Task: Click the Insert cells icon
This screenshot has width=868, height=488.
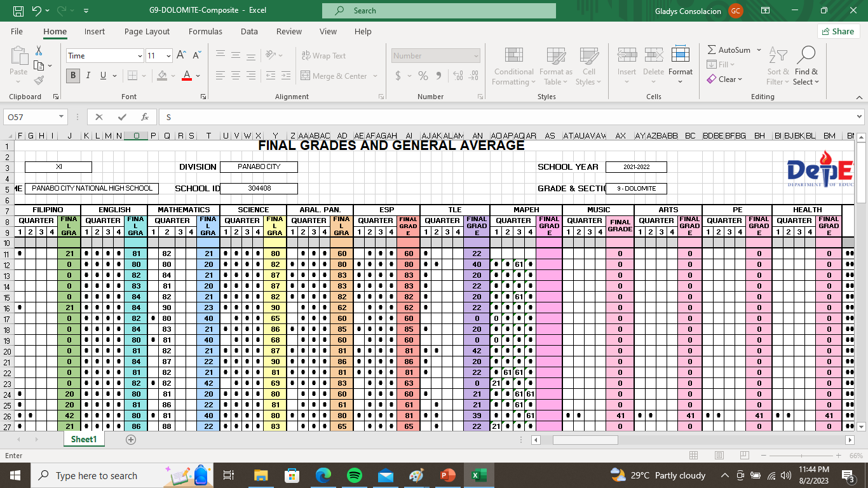Action: [627, 56]
